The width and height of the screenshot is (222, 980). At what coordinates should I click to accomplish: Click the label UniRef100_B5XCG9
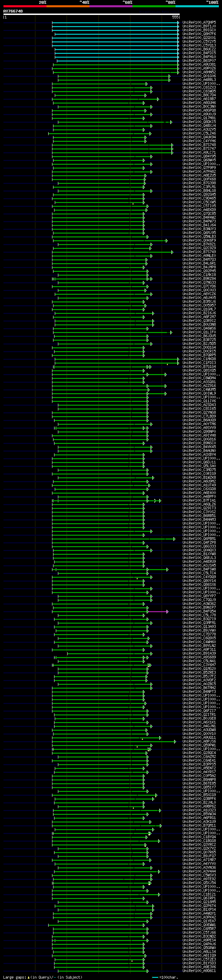(x=199, y=795)
